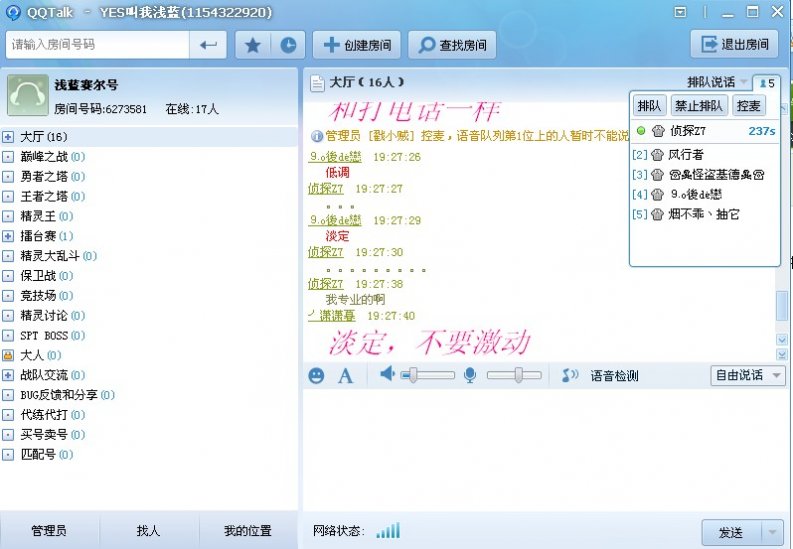Click the 查找房间 button
The height and width of the screenshot is (549, 793).
pos(452,45)
